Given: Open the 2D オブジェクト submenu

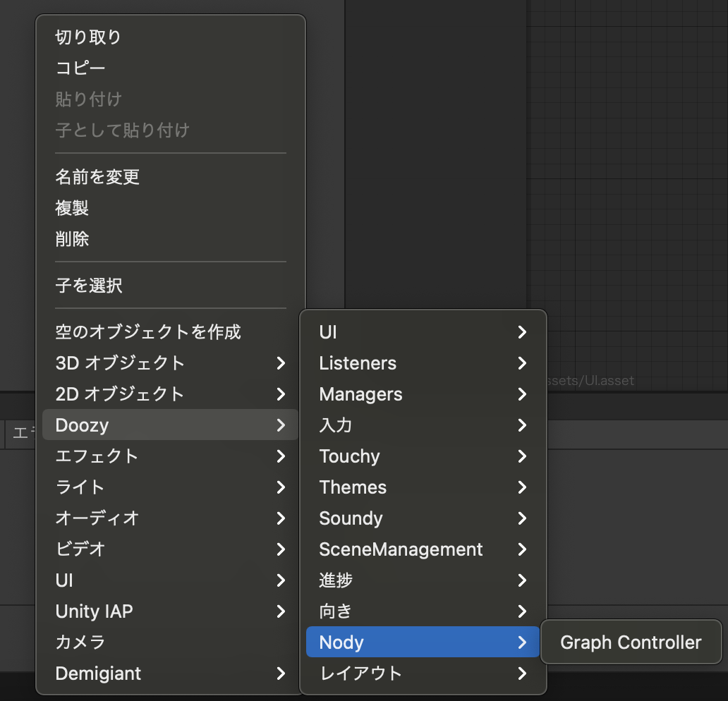Looking at the screenshot, I should point(171,394).
